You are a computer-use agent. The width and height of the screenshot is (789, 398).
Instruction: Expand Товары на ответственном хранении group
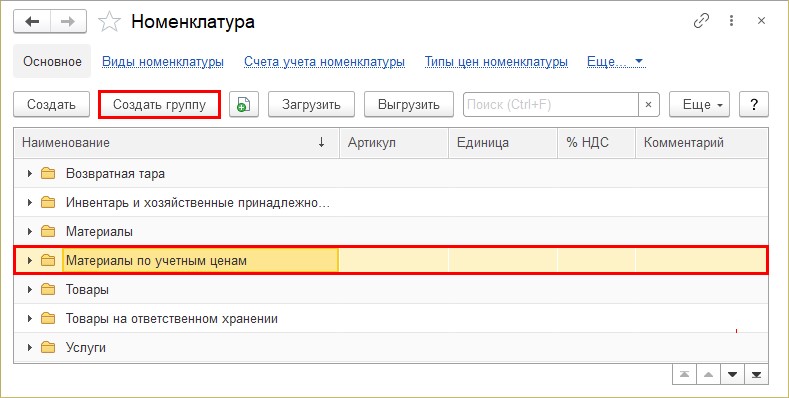pyautogui.click(x=30, y=319)
